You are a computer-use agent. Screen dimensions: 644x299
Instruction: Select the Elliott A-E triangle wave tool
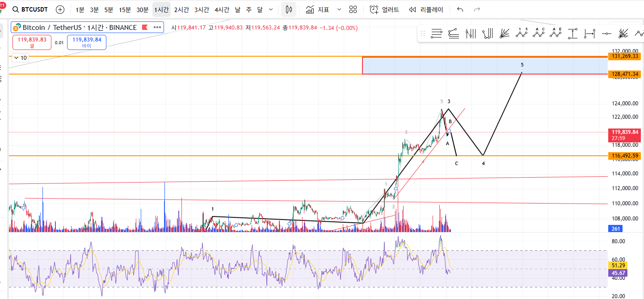point(556,33)
